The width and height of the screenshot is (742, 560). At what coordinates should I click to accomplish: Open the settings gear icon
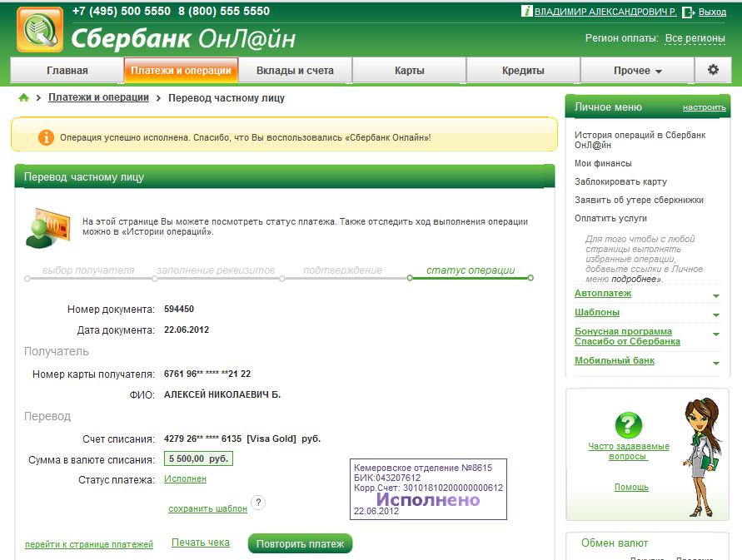pyautogui.click(x=713, y=70)
